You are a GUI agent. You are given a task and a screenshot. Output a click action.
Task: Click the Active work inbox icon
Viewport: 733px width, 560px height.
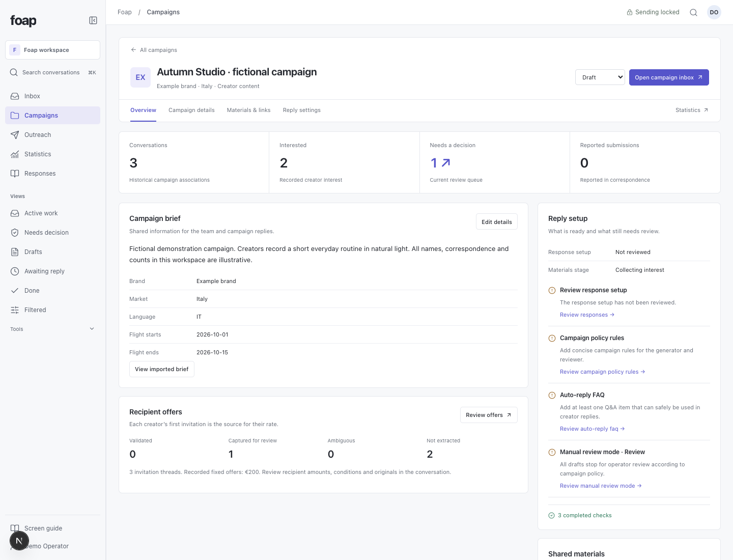pyautogui.click(x=15, y=213)
